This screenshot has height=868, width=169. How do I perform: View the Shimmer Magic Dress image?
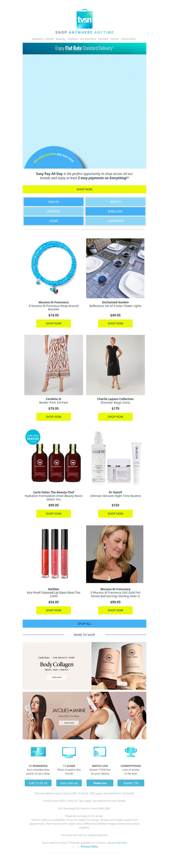115,365
